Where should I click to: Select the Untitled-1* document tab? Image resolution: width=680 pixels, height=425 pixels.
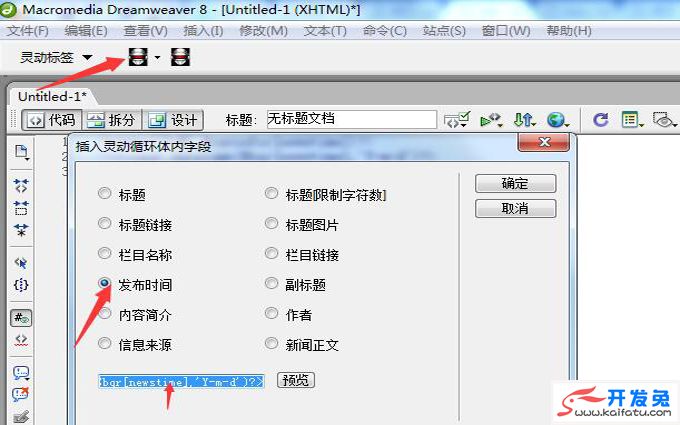click(x=52, y=96)
